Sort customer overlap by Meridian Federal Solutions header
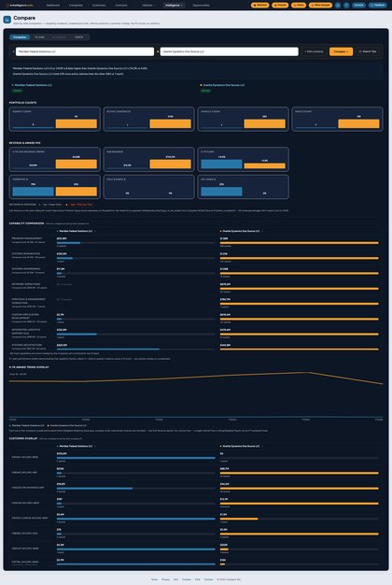Screen dimensions: 392x585 pos(77,446)
